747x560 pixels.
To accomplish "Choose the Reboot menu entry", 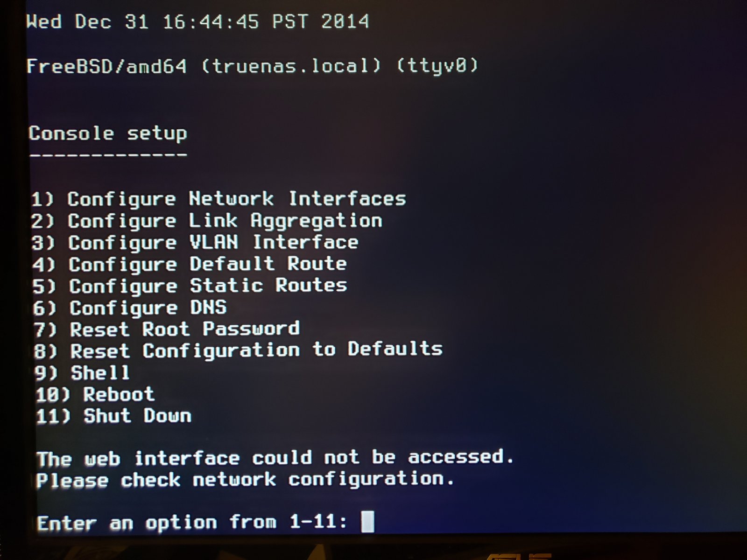I will [95, 395].
